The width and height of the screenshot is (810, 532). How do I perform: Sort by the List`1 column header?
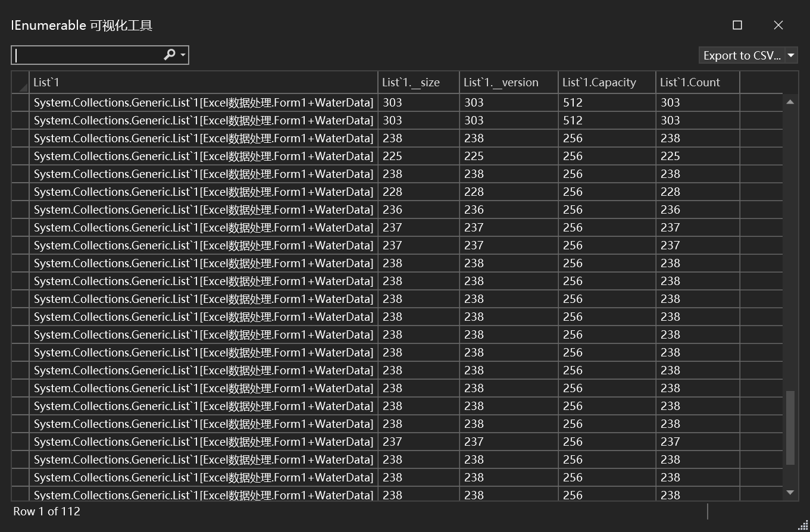pyautogui.click(x=204, y=82)
